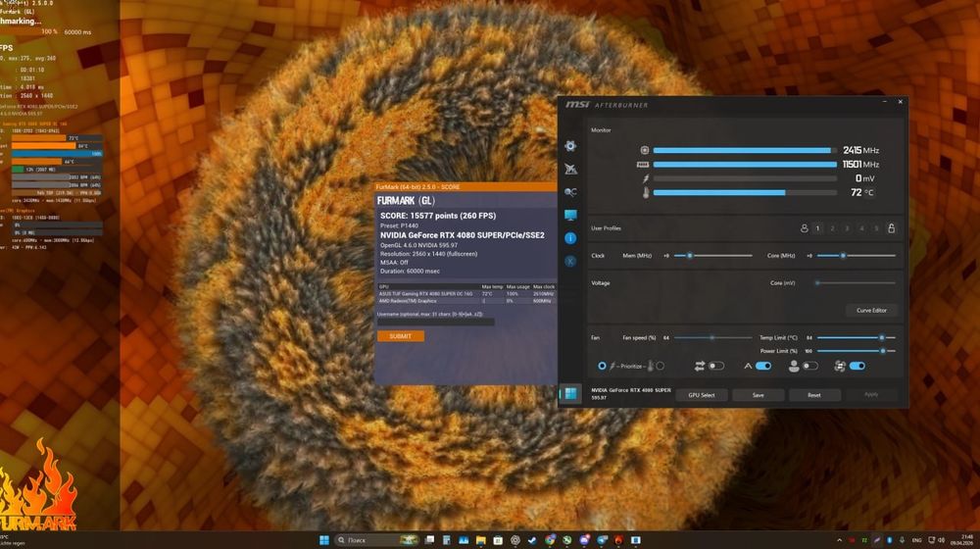Open the OC Scanner sidebar icon

[570, 169]
